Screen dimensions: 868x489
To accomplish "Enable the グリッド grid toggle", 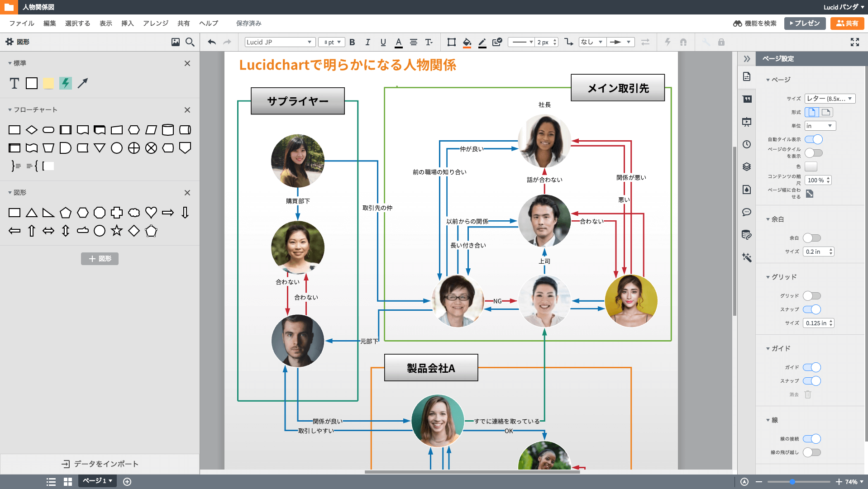I will point(812,296).
